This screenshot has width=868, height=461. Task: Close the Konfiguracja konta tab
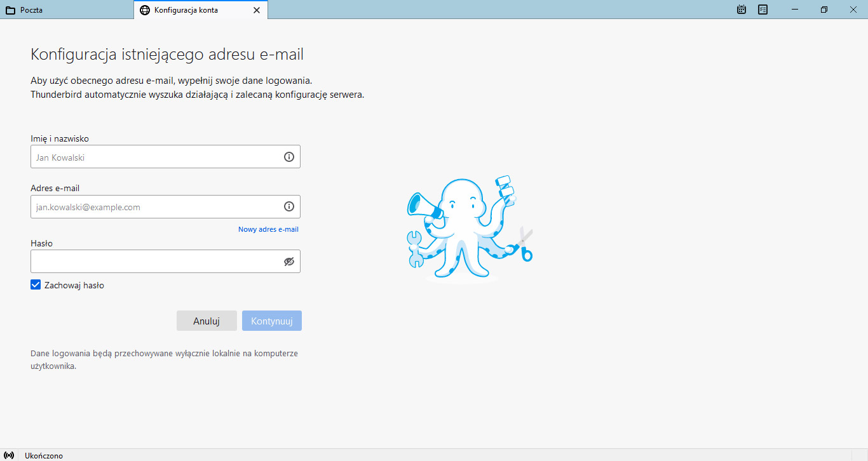tap(257, 10)
